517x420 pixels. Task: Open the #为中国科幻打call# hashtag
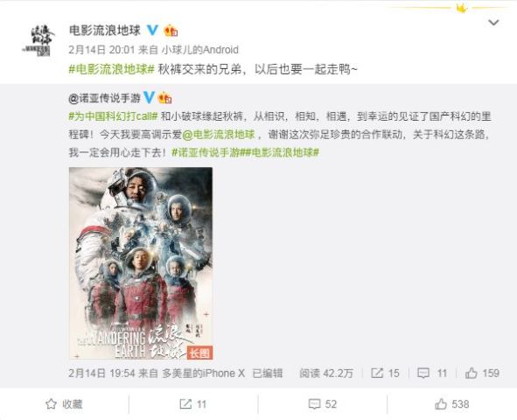(114, 116)
